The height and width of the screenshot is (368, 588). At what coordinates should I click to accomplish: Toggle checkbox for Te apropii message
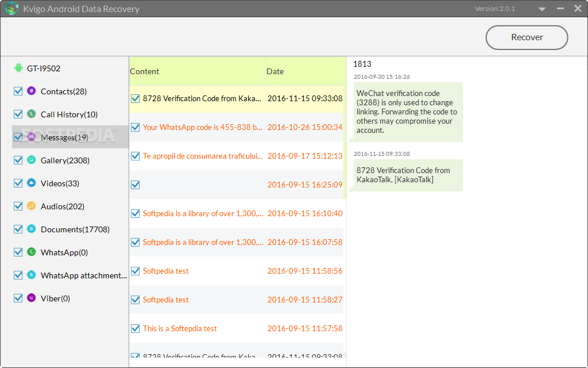(x=136, y=156)
